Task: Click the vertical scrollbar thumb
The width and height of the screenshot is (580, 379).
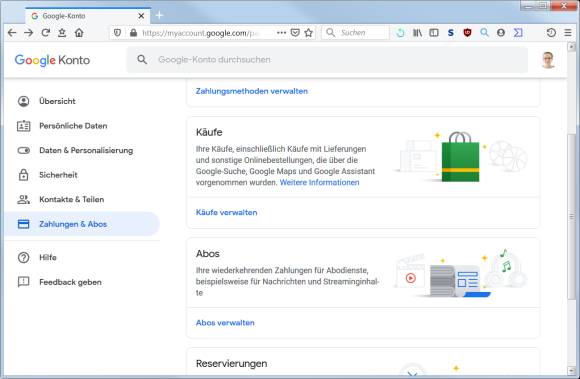Action: coord(571,216)
